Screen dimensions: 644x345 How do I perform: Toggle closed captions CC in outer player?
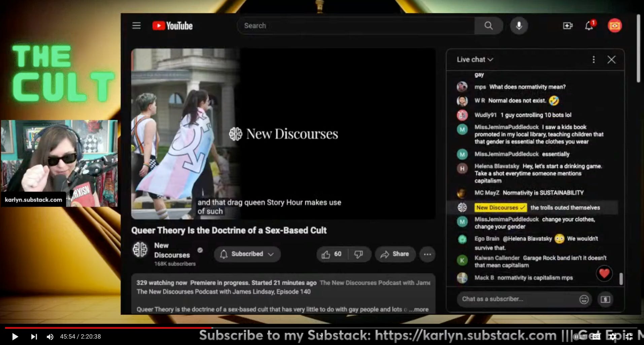tap(596, 337)
